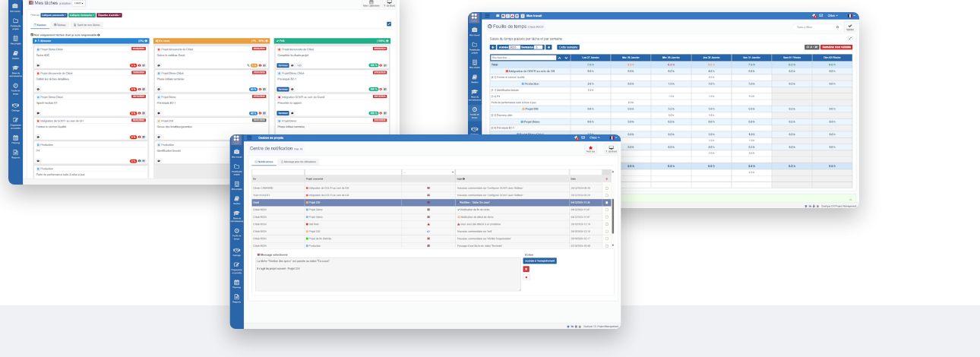
Task: Select Suivi de mes tâches tab
Action: (86, 25)
